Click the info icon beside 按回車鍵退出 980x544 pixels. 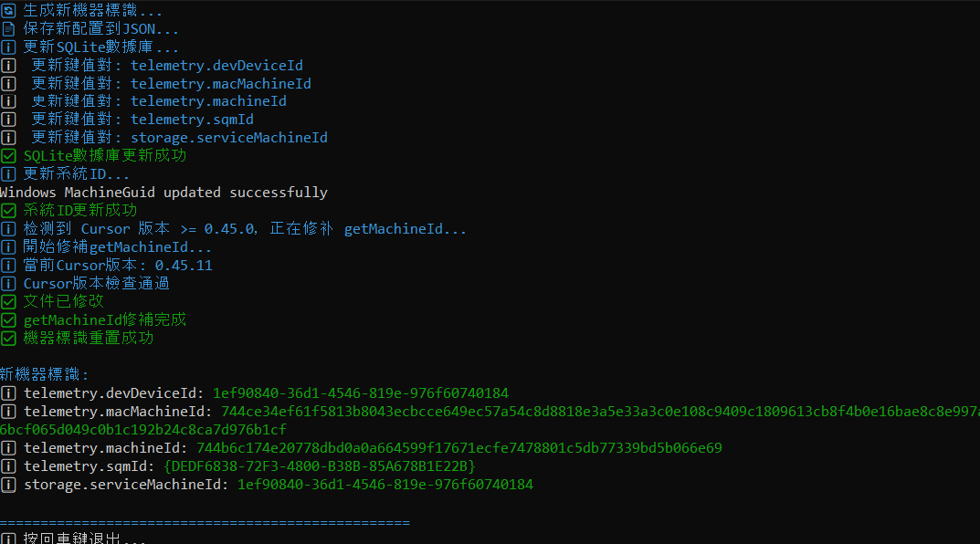pyautogui.click(x=8, y=539)
